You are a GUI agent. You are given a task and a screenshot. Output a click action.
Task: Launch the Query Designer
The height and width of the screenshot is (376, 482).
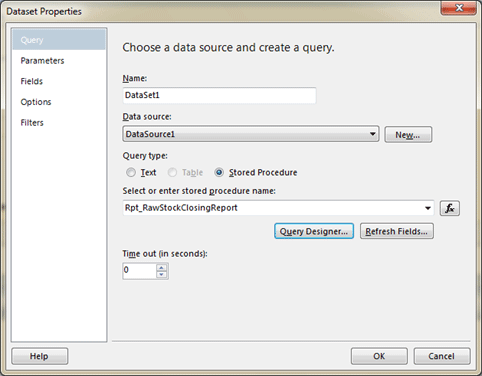tap(314, 231)
